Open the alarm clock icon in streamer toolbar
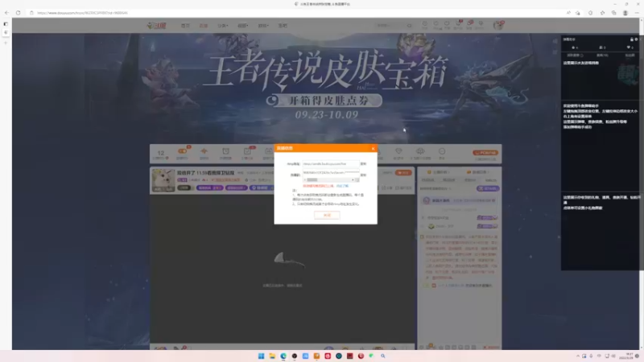644x362 pixels. point(225,153)
